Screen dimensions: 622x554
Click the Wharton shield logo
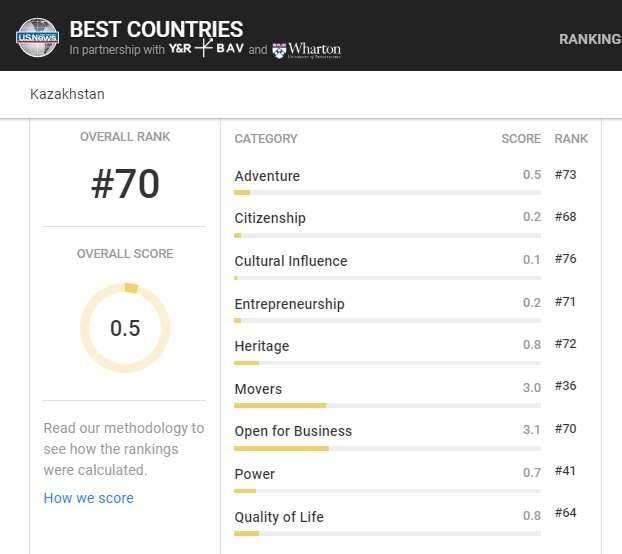[x=279, y=49]
